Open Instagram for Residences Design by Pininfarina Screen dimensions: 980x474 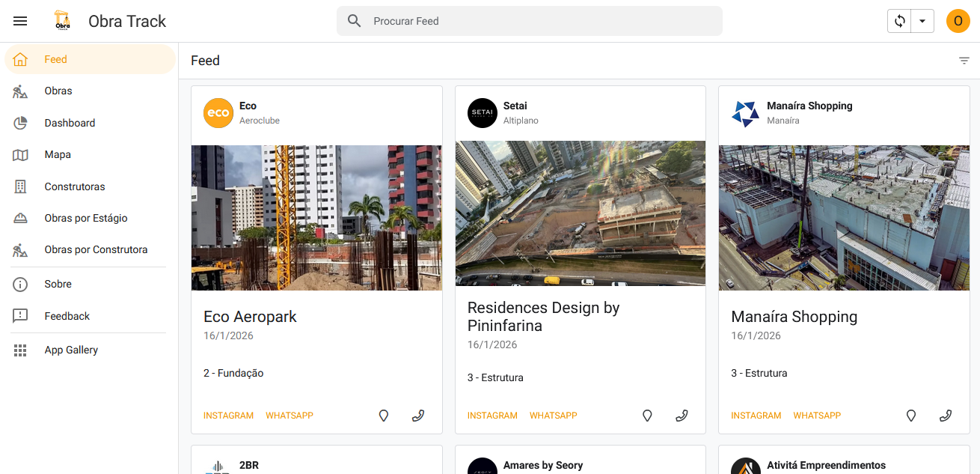pos(492,415)
